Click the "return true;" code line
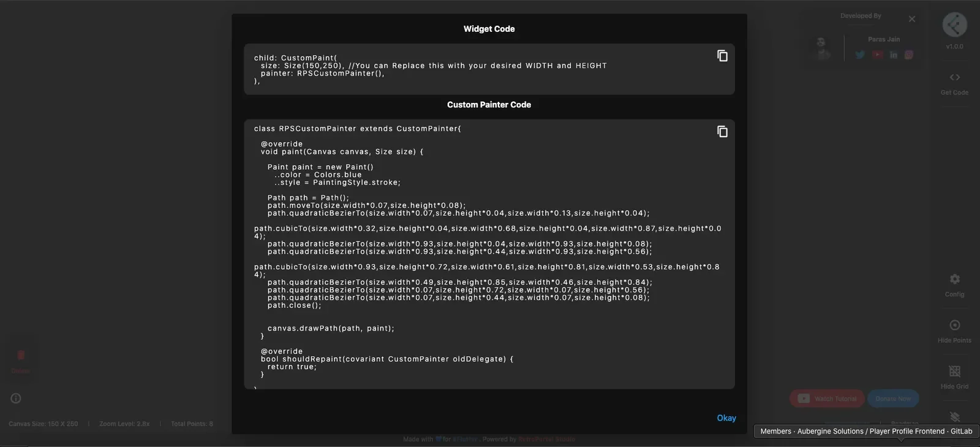Image resolution: width=980 pixels, height=447 pixels. point(292,367)
